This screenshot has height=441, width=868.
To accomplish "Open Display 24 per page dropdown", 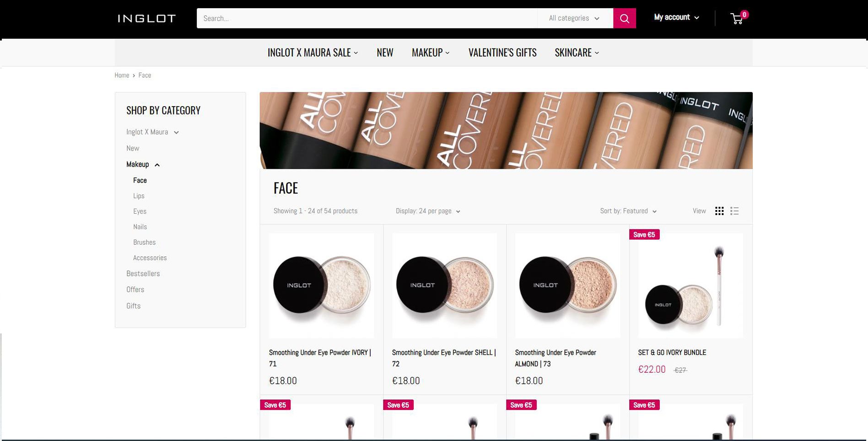I will click(428, 211).
